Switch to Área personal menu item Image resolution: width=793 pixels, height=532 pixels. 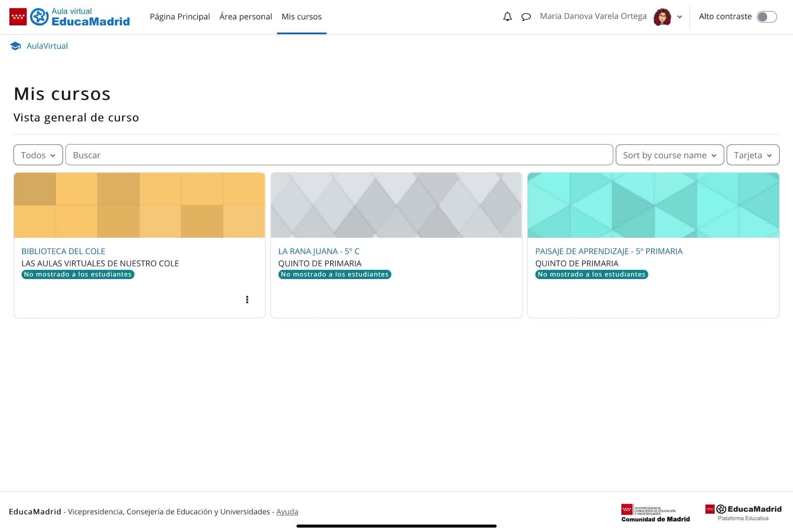click(x=245, y=17)
